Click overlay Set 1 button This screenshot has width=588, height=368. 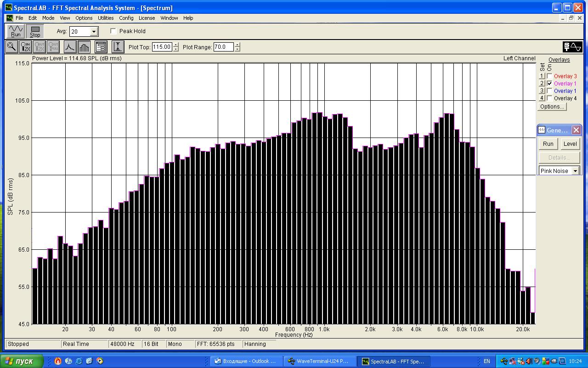click(542, 76)
